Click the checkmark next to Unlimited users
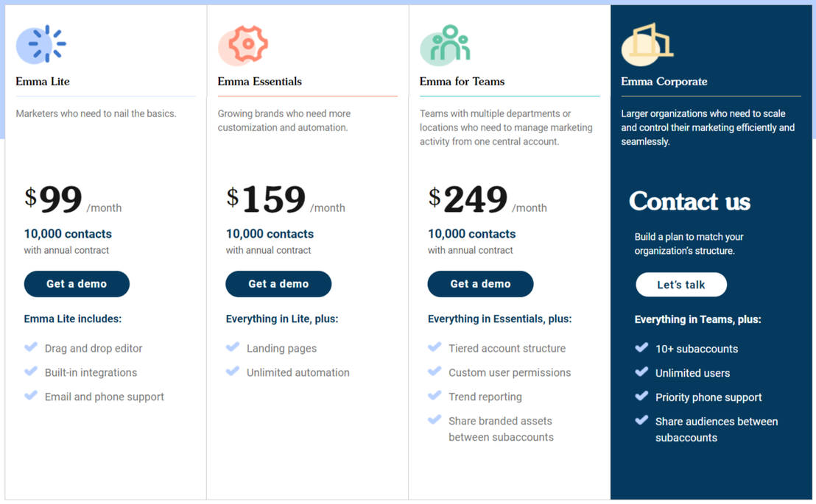The height and width of the screenshot is (504, 816). pos(641,372)
